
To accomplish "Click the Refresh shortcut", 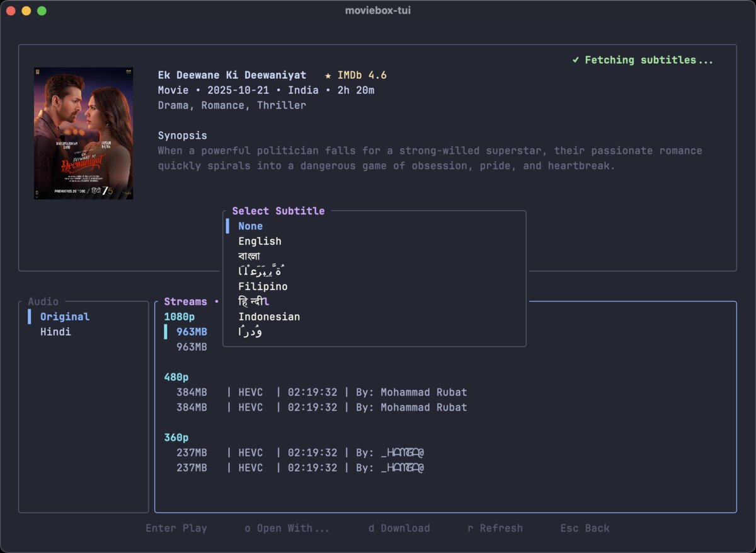I will 495,528.
